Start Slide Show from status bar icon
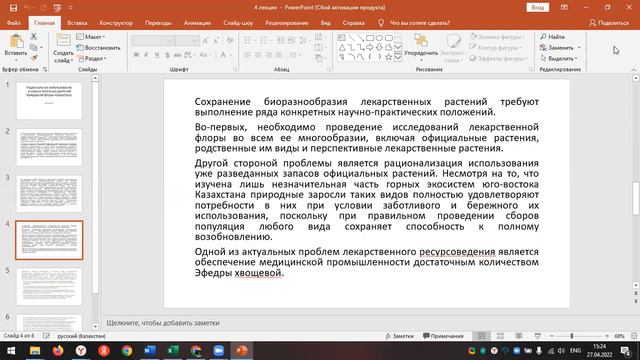Image resolution: width=640 pixels, height=360 pixels. tap(538, 336)
